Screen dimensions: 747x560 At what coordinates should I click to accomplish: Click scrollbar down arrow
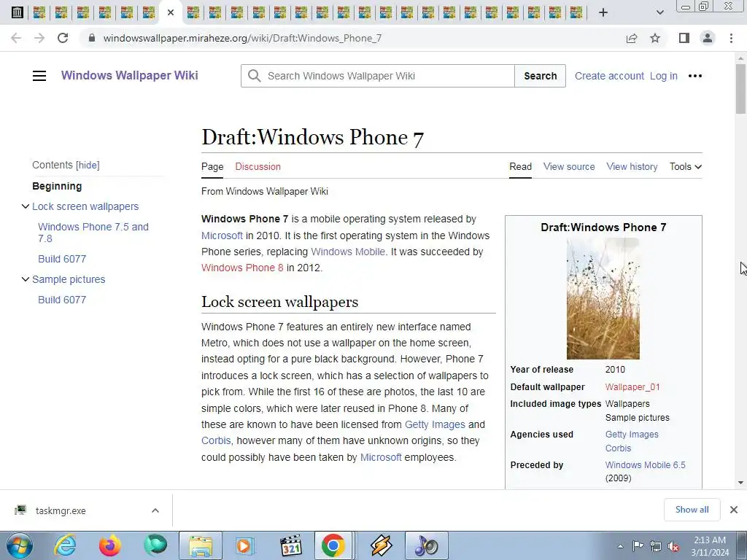[740, 483]
